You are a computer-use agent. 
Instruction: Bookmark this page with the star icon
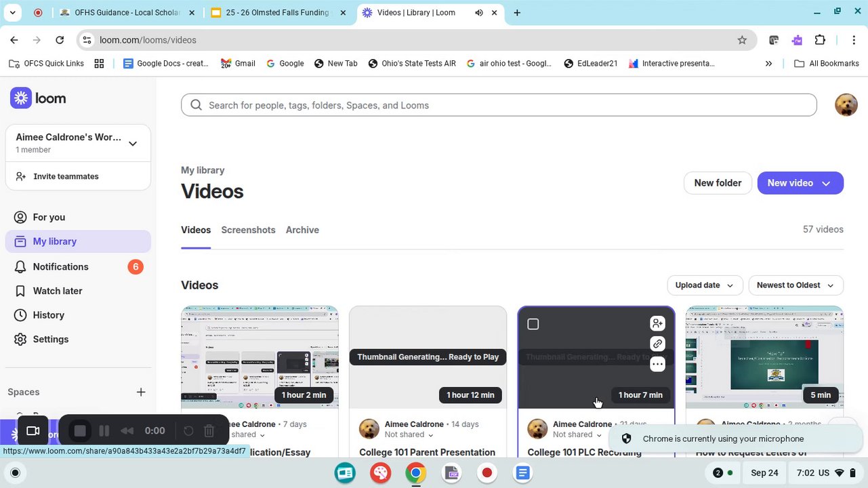click(742, 40)
